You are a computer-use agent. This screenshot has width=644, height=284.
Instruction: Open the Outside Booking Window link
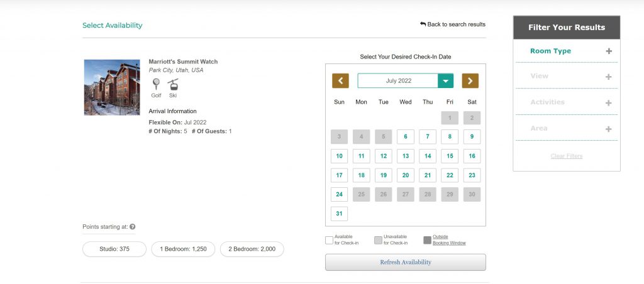tap(449, 239)
